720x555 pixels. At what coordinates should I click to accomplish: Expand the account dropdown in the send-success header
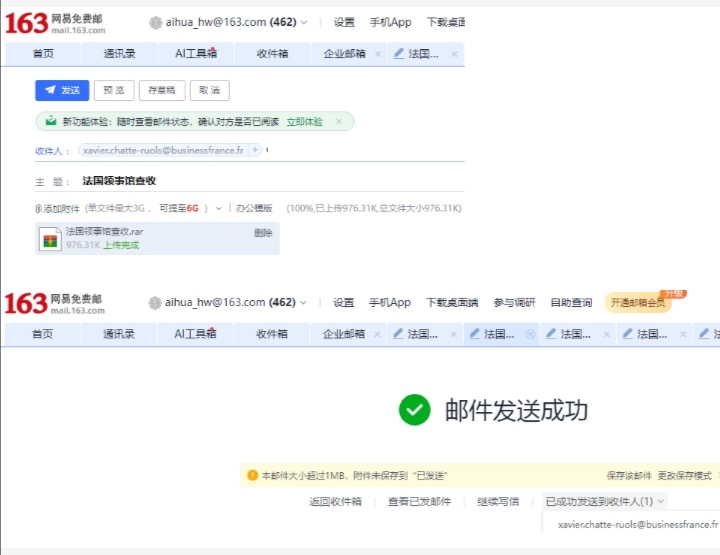tap(303, 303)
